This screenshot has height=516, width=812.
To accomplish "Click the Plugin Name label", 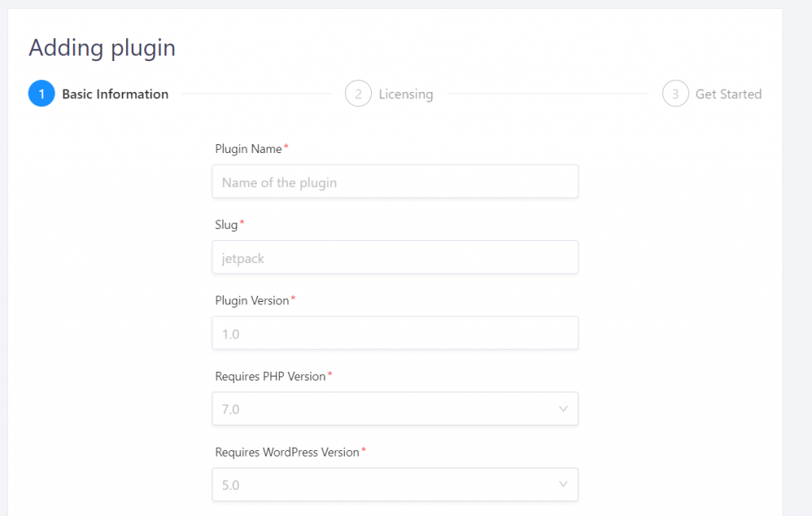I will tap(248, 149).
